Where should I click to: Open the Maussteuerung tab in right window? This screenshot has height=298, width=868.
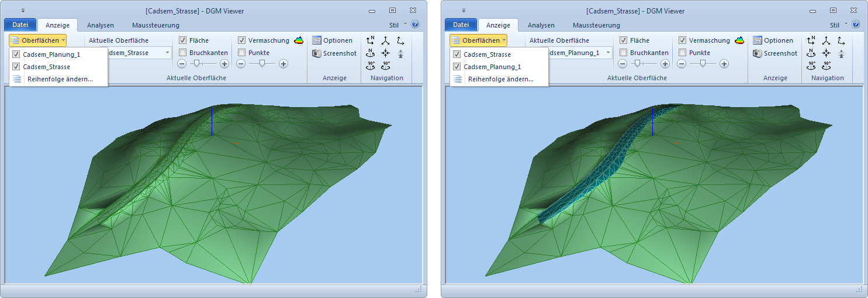click(x=596, y=25)
